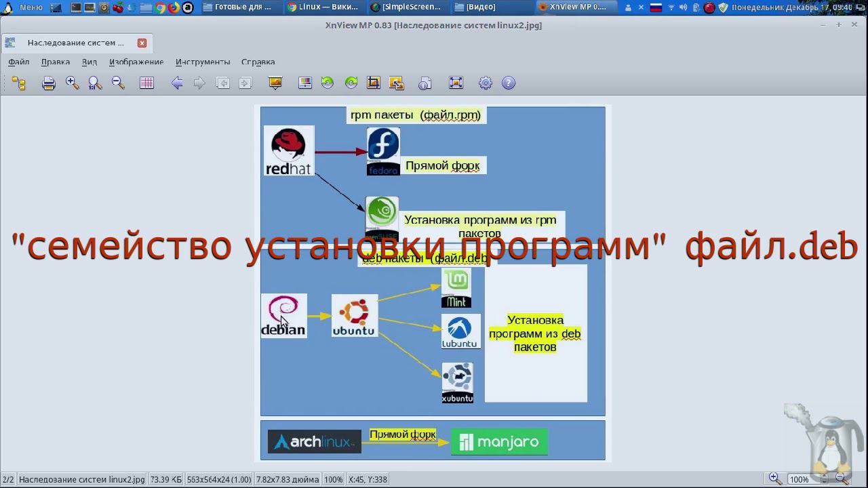Click the Zoom In magnifier toolbar icon
The width and height of the screenshot is (868, 488).
pyautogui.click(x=72, y=83)
